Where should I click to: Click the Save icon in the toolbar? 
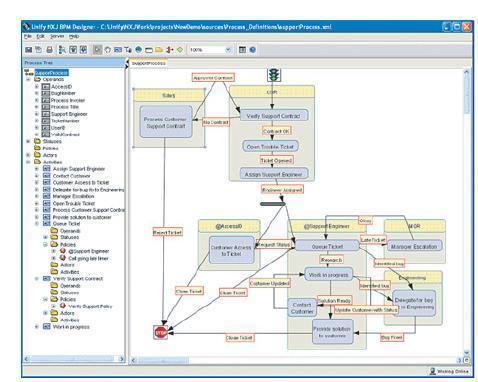pyautogui.click(x=29, y=50)
